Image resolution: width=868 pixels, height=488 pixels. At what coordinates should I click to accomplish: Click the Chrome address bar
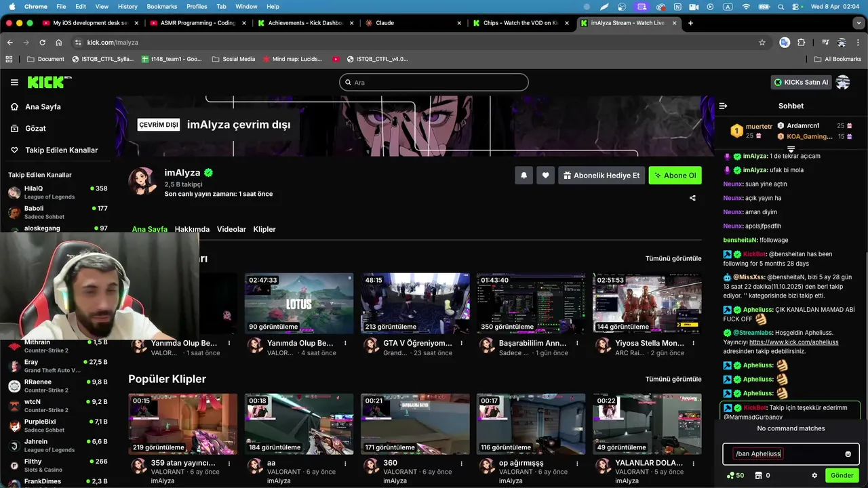tap(414, 42)
